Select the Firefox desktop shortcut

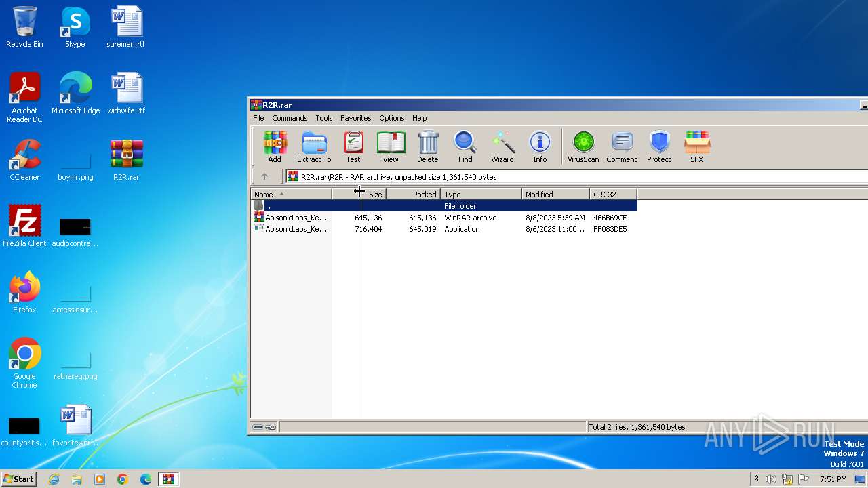point(24,293)
